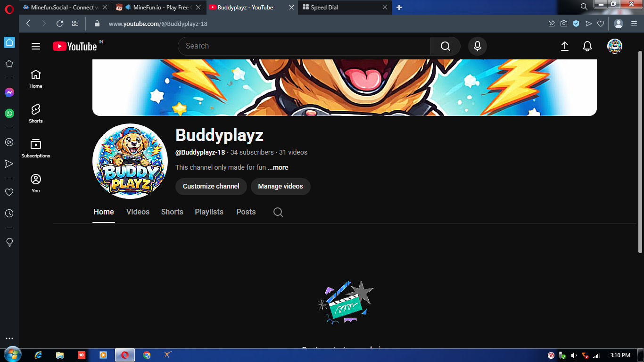This screenshot has width=644, height=362.
Task: Switch to the Playlists tab
Action: pos(209,212)
